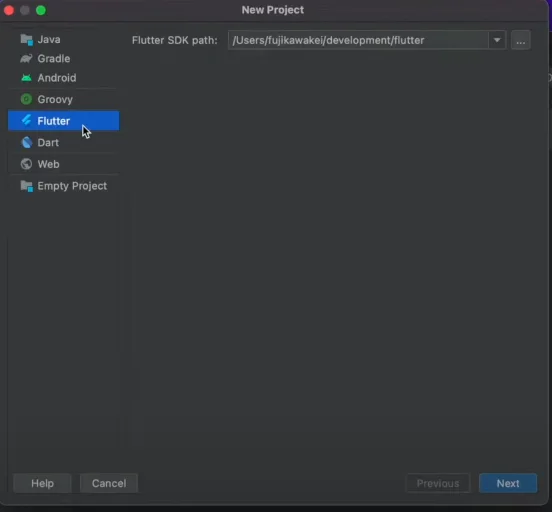Select the Gradle project type label

click(54, 58)
